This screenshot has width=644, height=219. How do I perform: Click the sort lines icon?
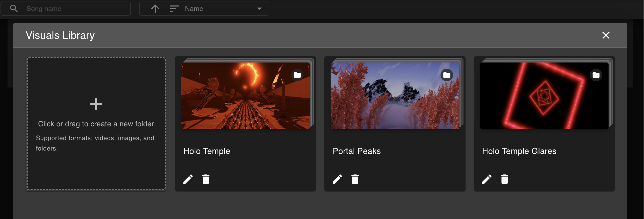[174, 9]
